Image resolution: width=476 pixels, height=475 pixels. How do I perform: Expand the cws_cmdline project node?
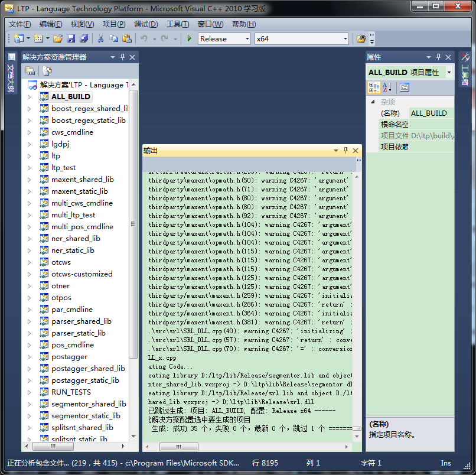coord(29,132)
